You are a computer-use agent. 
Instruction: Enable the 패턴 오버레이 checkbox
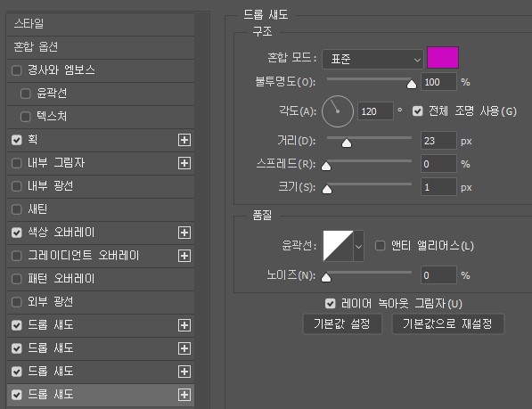click(x=17, y=279)
